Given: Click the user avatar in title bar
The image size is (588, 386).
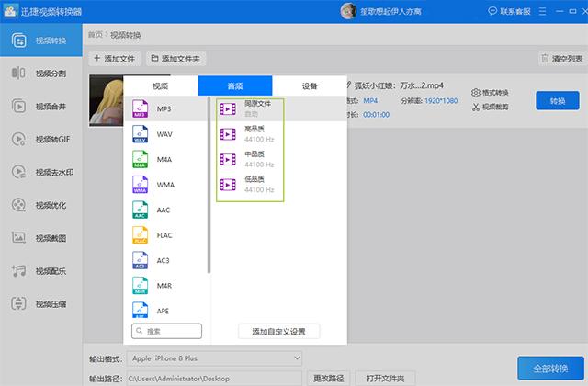Looking at the screenshot, I should click(348, 11).
